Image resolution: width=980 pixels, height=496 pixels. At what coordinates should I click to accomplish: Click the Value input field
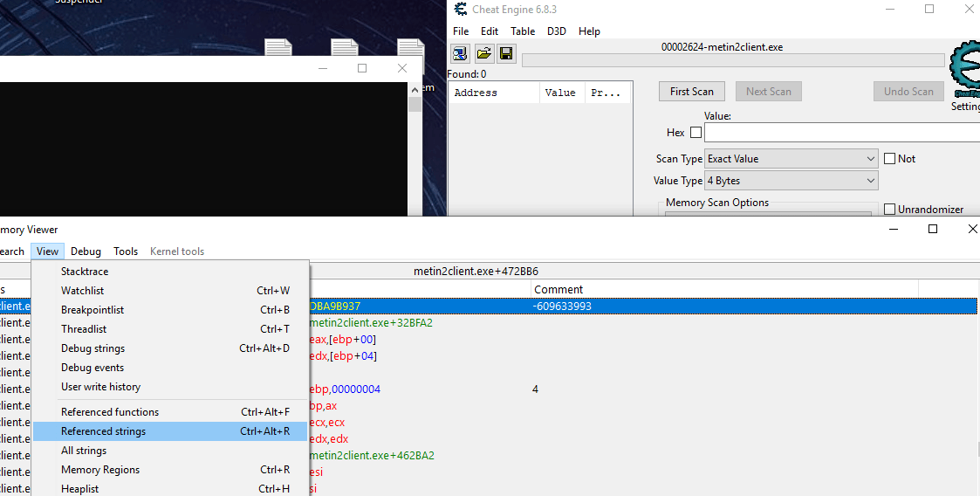point(842,133)
